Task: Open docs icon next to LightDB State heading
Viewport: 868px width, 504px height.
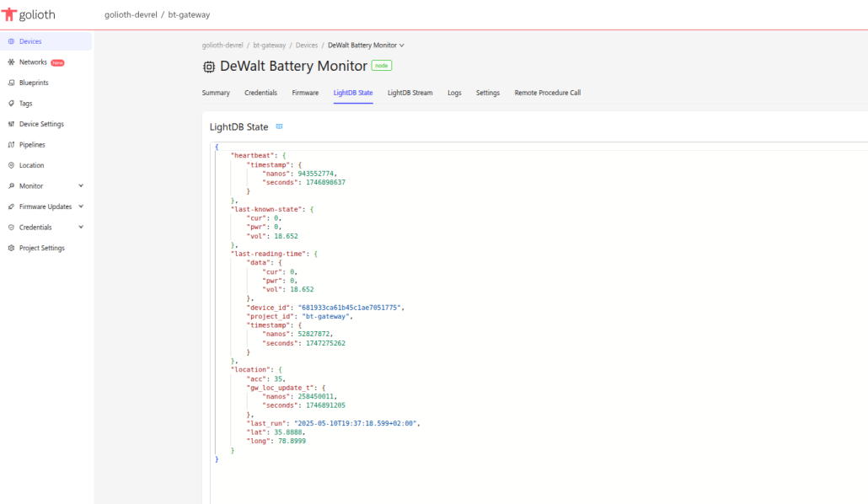Action: (280, 126)
